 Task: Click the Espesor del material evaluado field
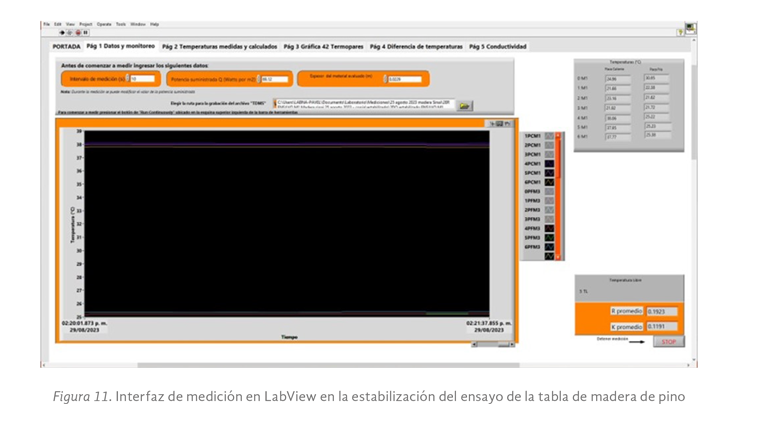click(405, 79)
